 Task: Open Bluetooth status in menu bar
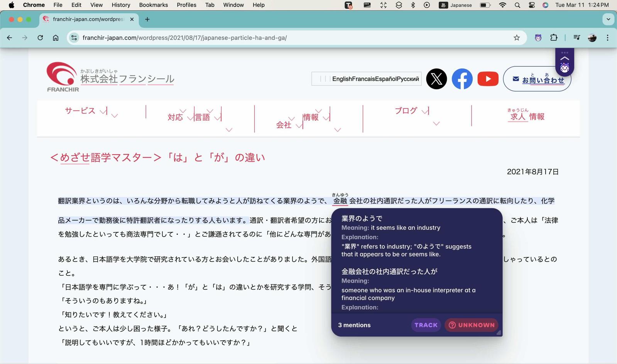coord(413,5)
